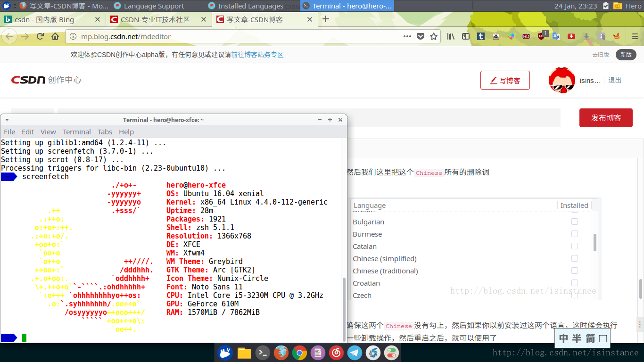The image size is (644, 362).
Task: Launch the file manager folder in dock
Action: click(x=244, y=353)
